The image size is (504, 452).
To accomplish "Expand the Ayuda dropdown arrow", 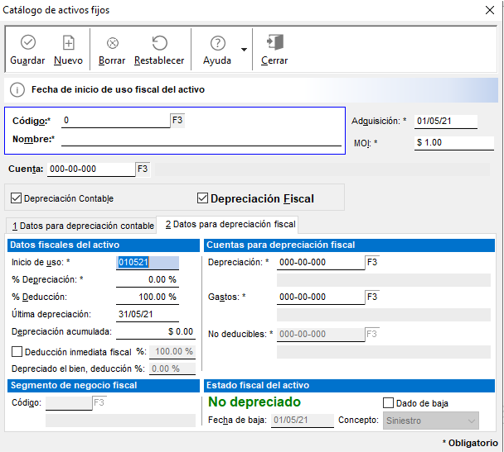I will pyautogui.click(x=244, y=49).
